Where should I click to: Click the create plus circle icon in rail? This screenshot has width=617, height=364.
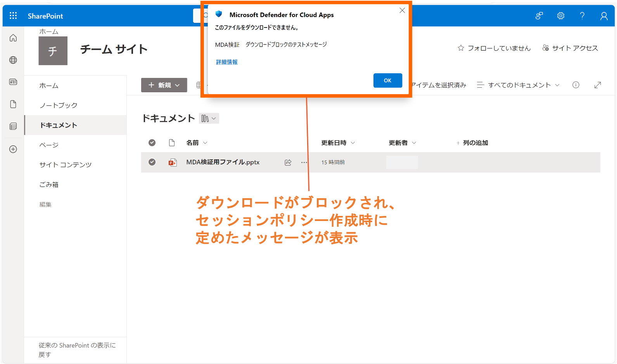pos(13,149)
